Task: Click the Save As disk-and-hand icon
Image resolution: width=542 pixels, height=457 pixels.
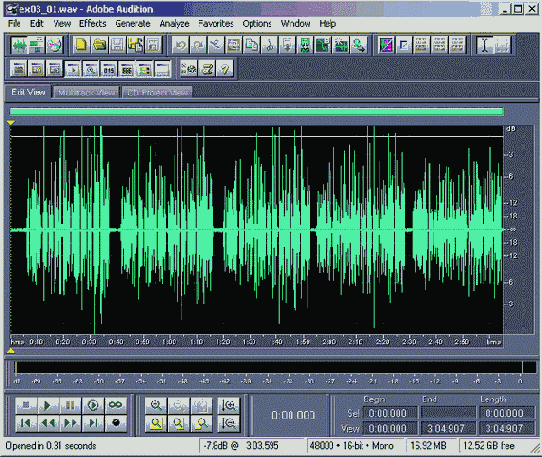Action: coord(136,45)
